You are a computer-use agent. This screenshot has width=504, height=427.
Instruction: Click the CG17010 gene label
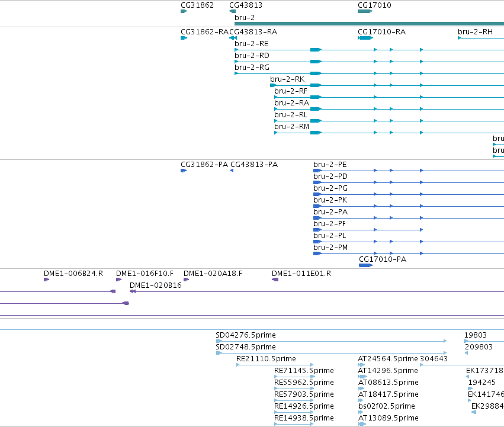click(374, 5)
